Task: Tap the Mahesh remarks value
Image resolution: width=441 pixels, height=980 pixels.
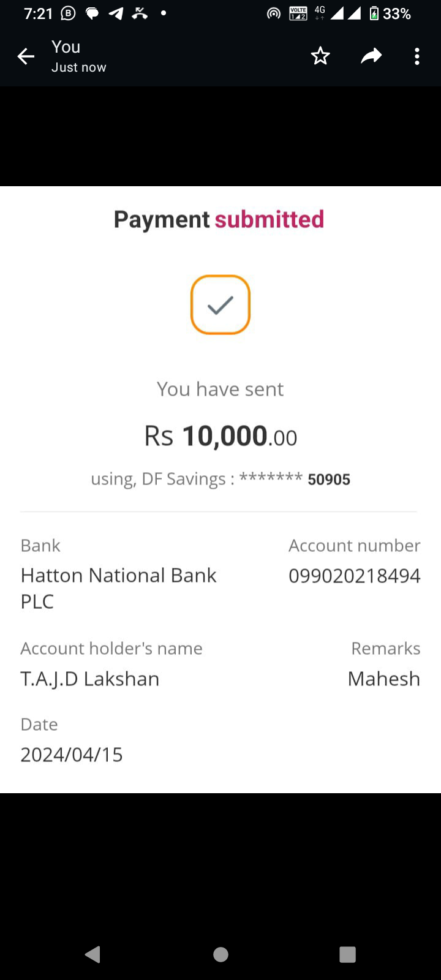Action: (383, 679)
